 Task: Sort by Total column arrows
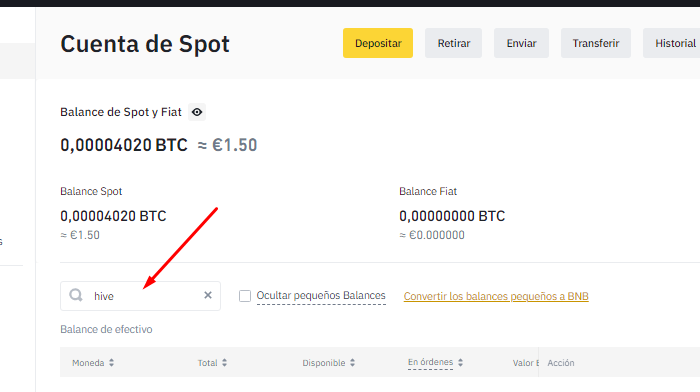click(x=225, y=363)
